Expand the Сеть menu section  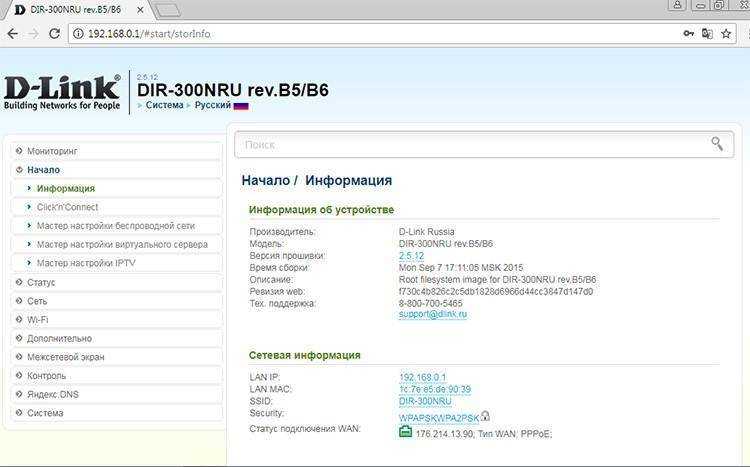coord(116,301)
